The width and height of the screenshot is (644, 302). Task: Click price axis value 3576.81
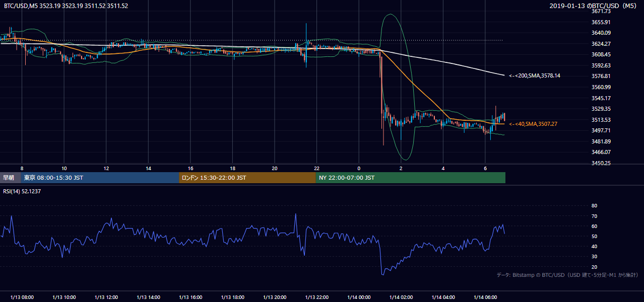pyautogui.click(x=601, y=76)
